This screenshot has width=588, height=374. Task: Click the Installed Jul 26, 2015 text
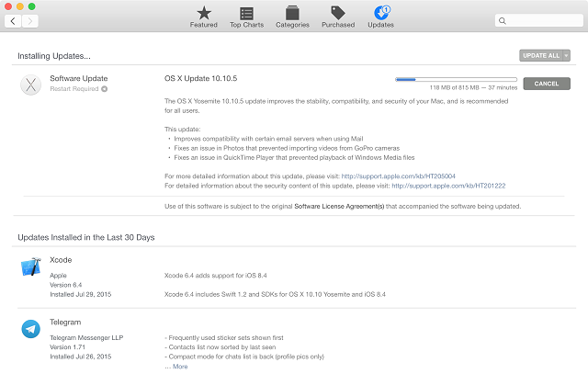81,357
